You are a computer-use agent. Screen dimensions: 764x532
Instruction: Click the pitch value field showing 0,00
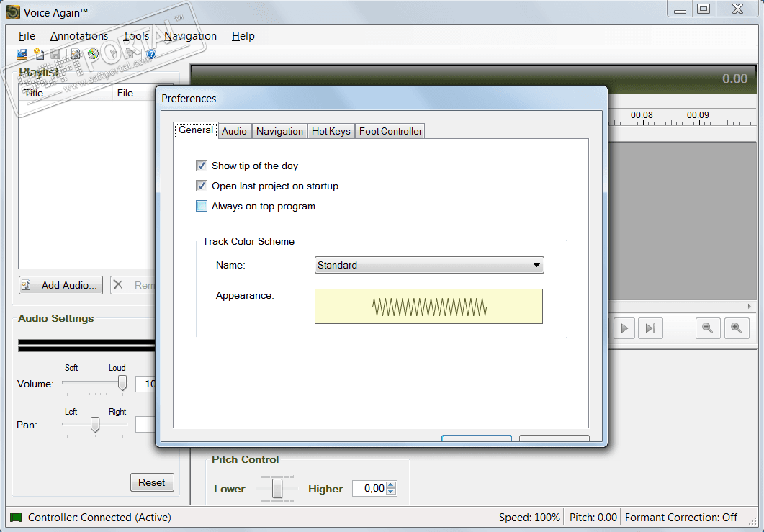pyautogui.click(x=369, y=488)
